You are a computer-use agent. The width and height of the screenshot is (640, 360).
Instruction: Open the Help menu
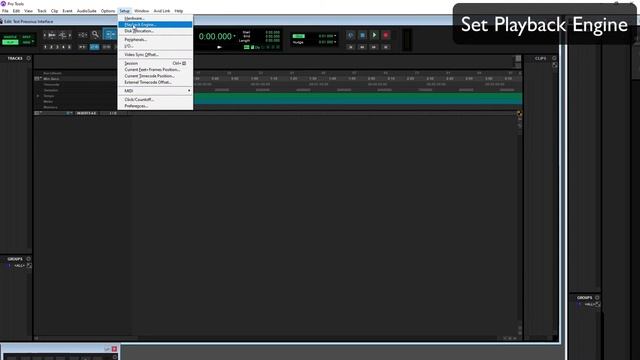coord(179,11)
